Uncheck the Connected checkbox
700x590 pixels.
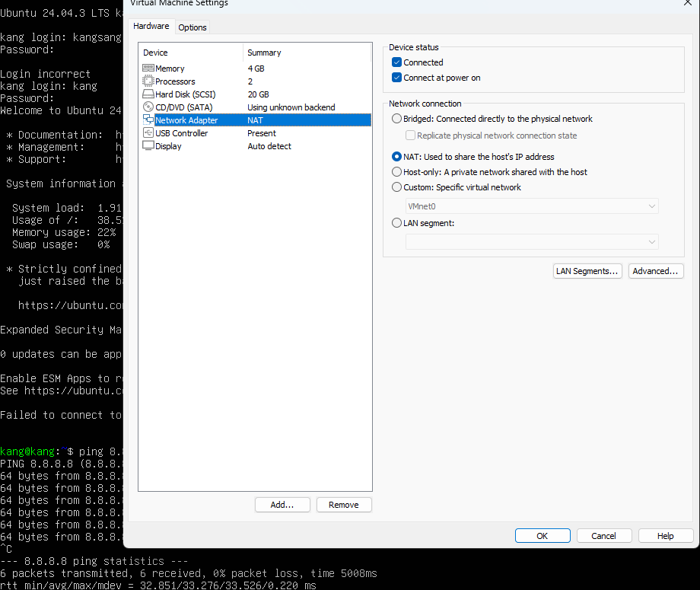396,62
